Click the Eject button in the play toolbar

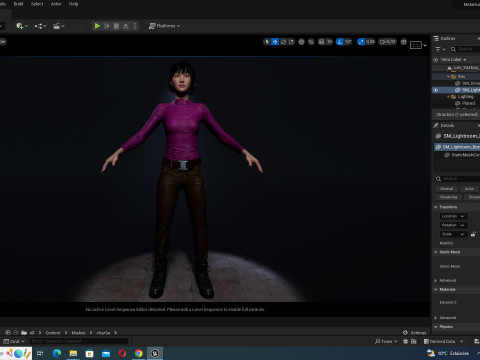(126, 26)
